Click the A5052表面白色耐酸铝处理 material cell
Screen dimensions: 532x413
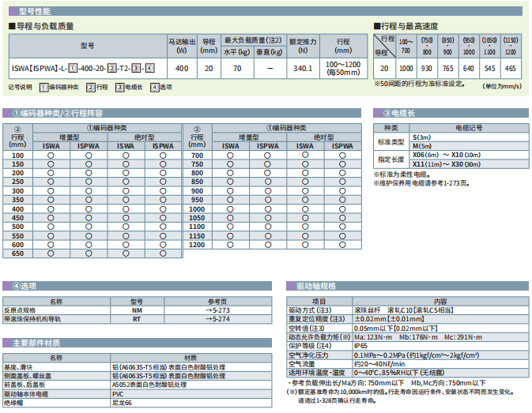pyautogui.click(x=191, y=385)
